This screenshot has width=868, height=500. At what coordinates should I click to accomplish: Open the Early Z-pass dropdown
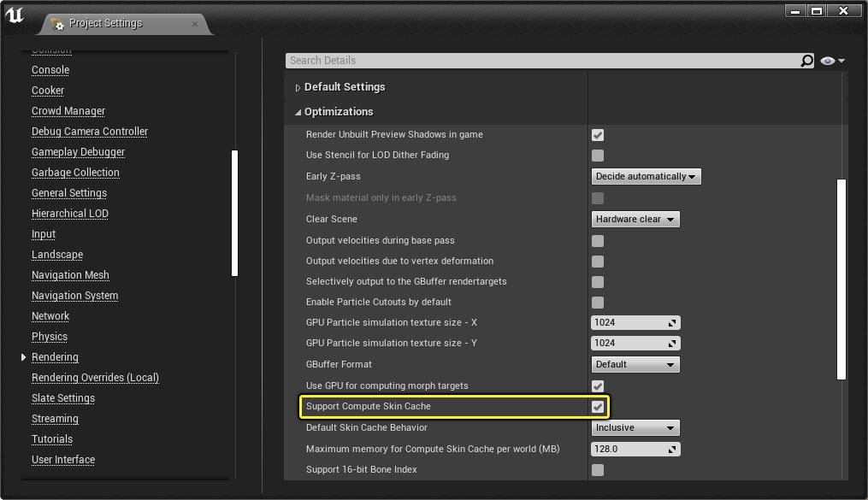[646, 176]
